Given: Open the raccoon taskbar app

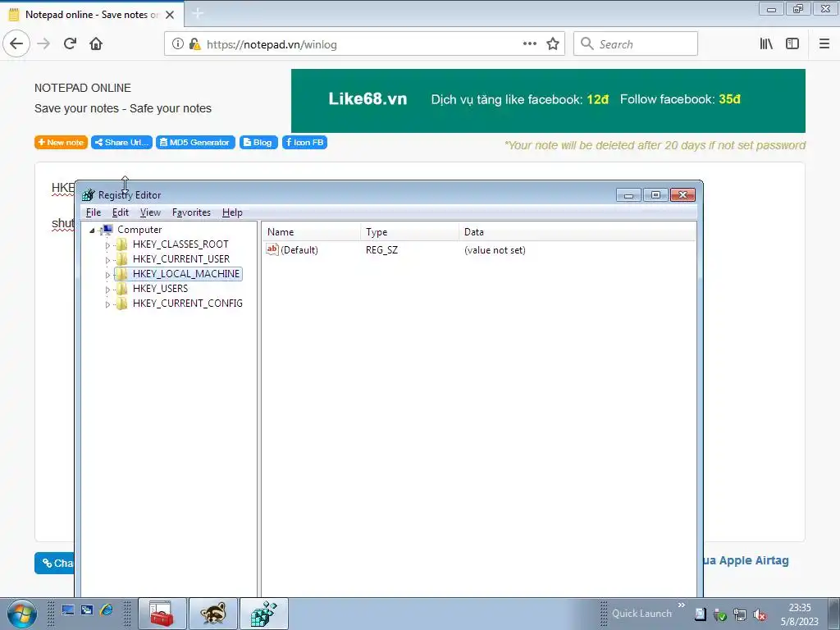Looking at the screenshot, I should pos(213,614).
